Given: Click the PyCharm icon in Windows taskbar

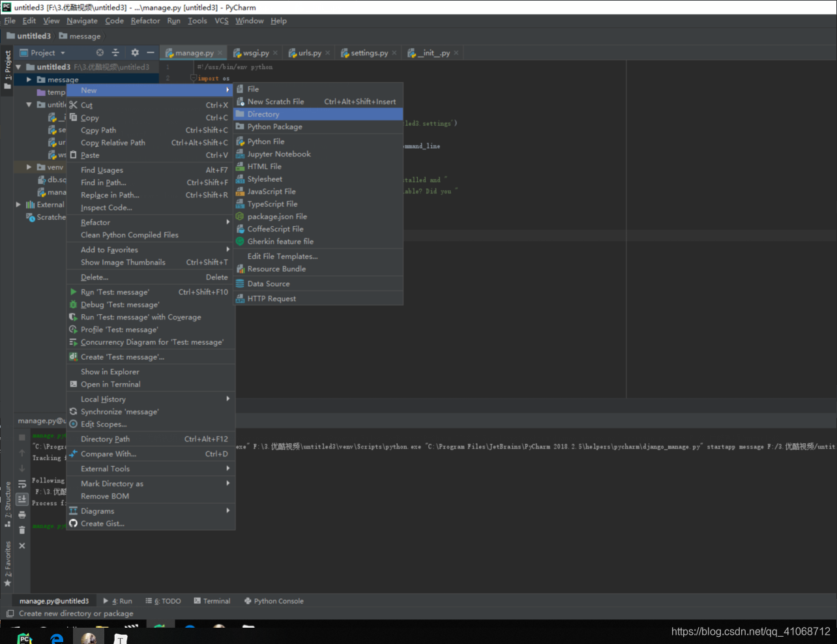Looking at the screenshot, I should (24, 639).
